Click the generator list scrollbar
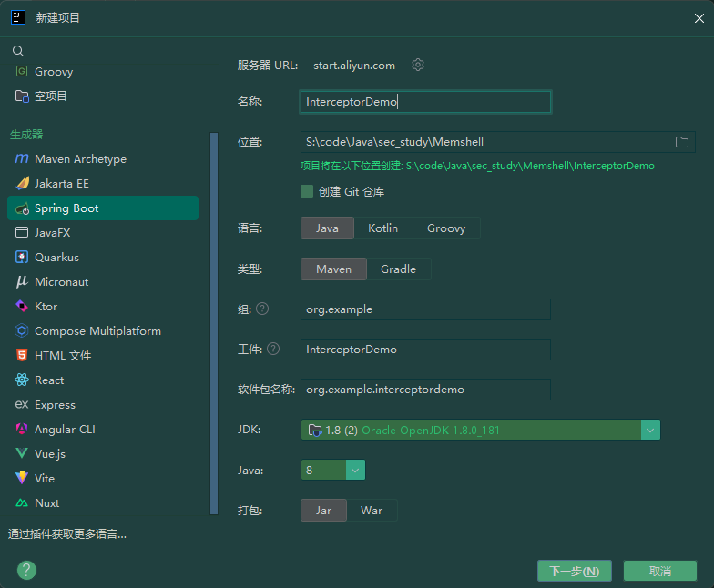Image resolution: width=714 pixels, height=588 pixels. [x=213, y=324]
